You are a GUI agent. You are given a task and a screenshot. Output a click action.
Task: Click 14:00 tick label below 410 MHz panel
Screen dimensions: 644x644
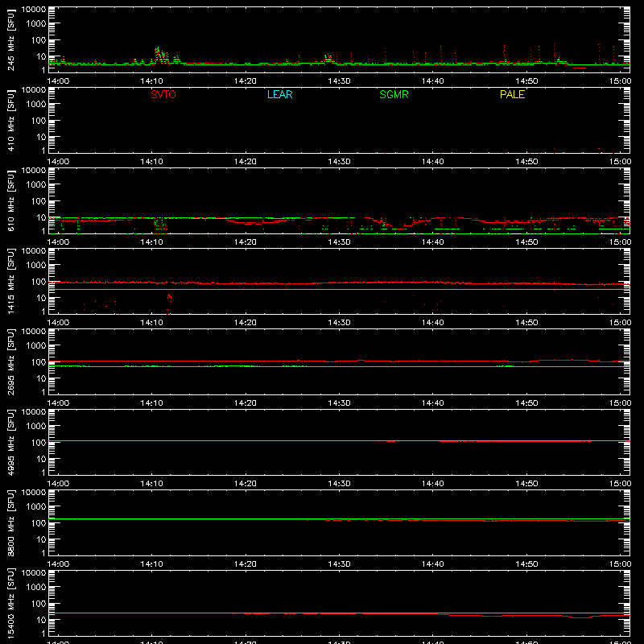pos(58,162)
